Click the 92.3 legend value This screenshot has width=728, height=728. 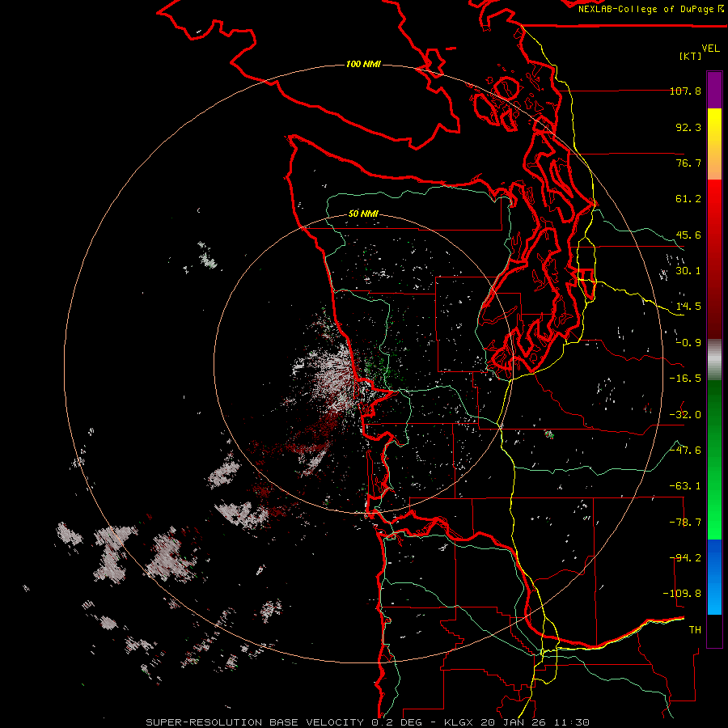(x=688, y=127)
